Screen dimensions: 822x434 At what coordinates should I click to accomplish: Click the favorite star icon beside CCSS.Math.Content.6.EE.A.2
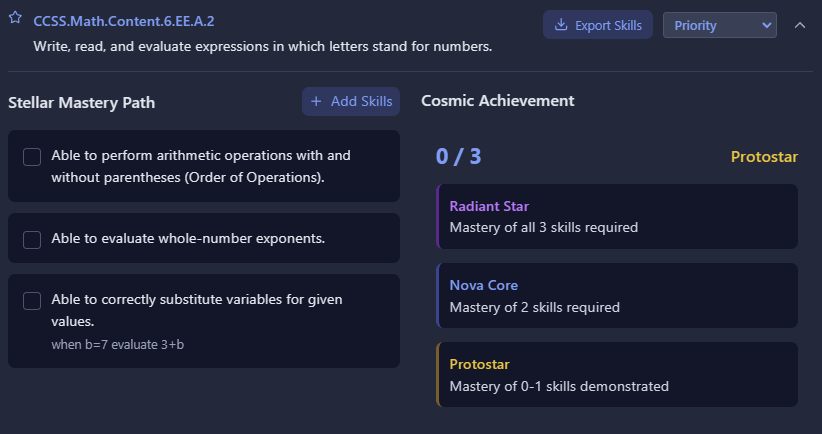point(16,20)
